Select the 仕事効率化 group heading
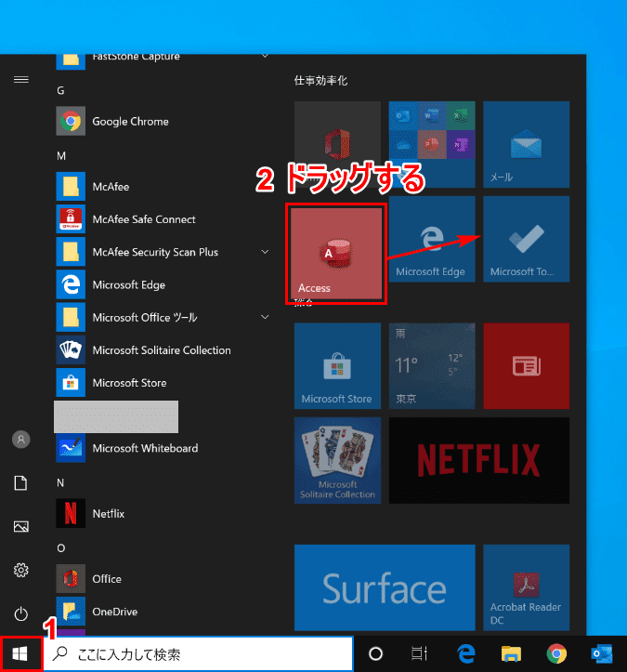627x672 pixels. 320,81
